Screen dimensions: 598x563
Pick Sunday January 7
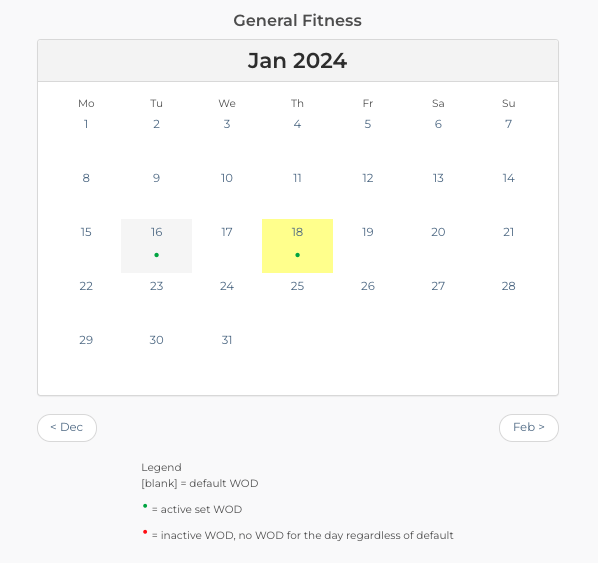508,124
